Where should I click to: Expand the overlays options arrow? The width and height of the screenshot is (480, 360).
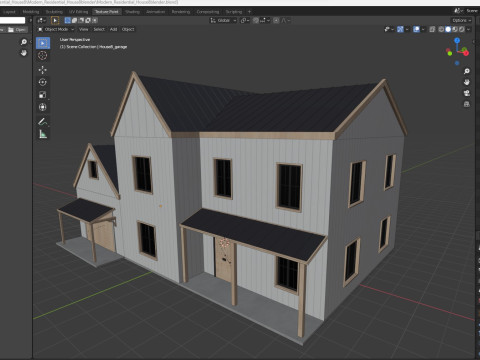(x=423, y=29)
